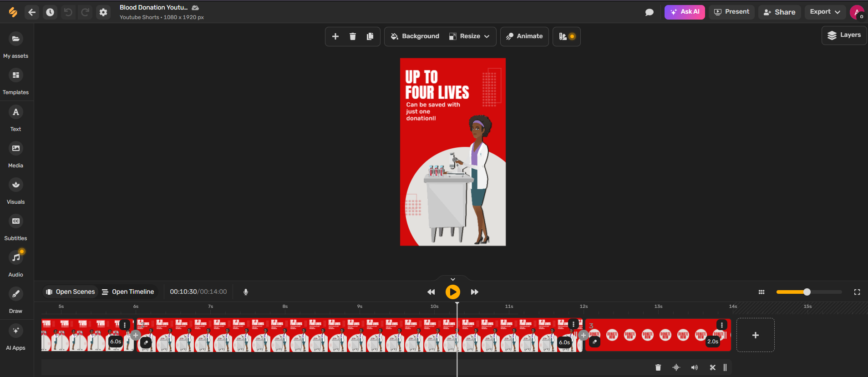Delete selected element with top trash icon
This screenshot has width=868, height=377.
pyautogui.click(x=353, y=36)
